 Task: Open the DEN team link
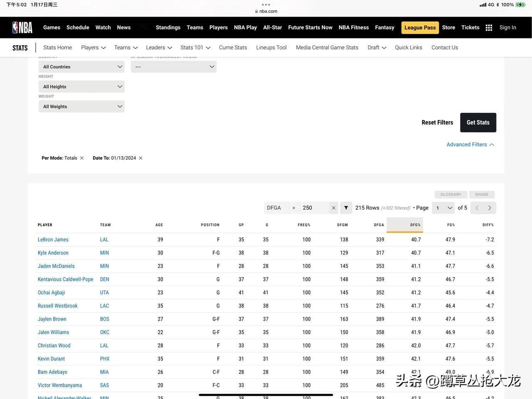tap(105, 279)
